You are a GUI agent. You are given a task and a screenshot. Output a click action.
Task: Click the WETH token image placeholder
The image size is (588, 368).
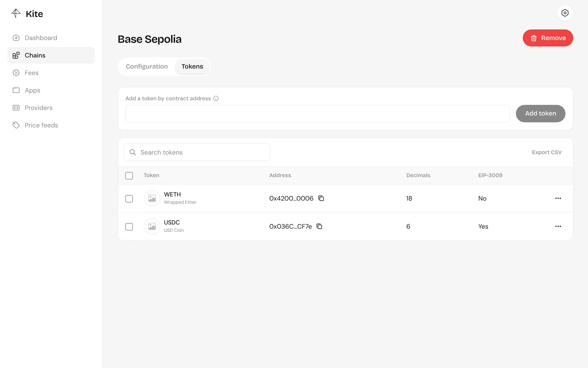(x=152, y=198)
